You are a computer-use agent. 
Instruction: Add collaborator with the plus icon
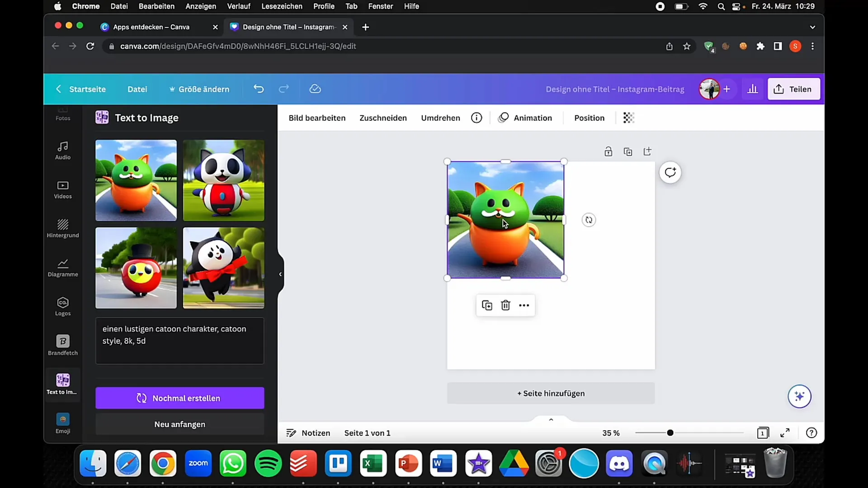click(x=726, y=89)
